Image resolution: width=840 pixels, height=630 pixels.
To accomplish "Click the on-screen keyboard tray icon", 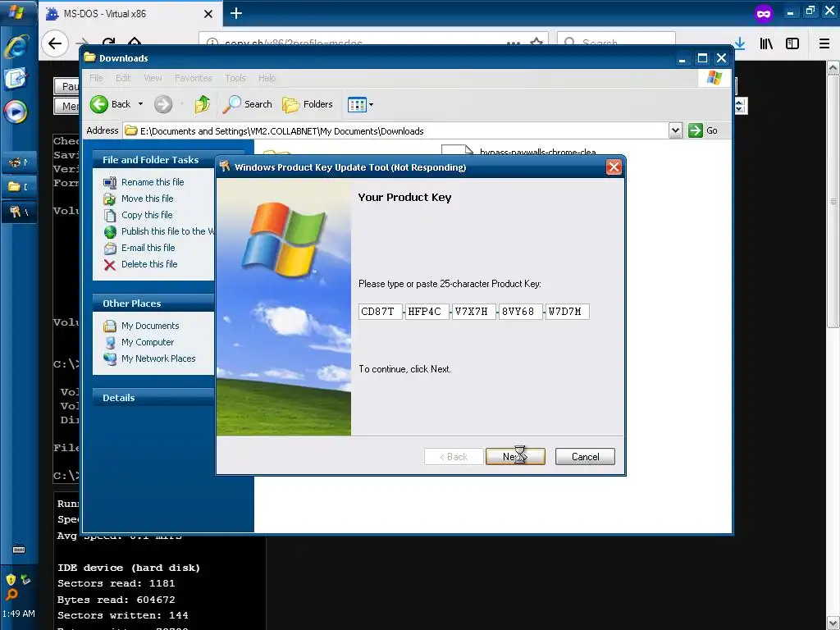I will point(19,550).
